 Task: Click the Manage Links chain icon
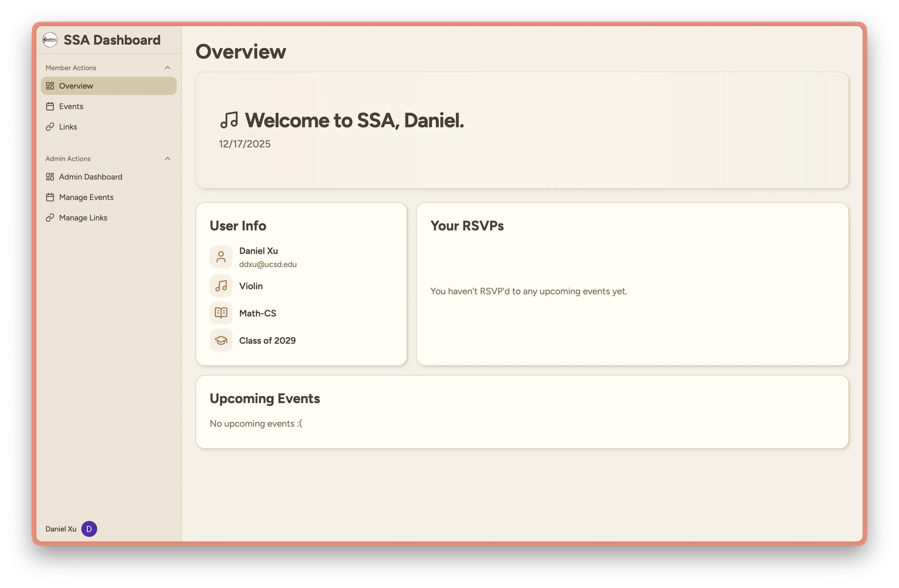tap(50, 218)
